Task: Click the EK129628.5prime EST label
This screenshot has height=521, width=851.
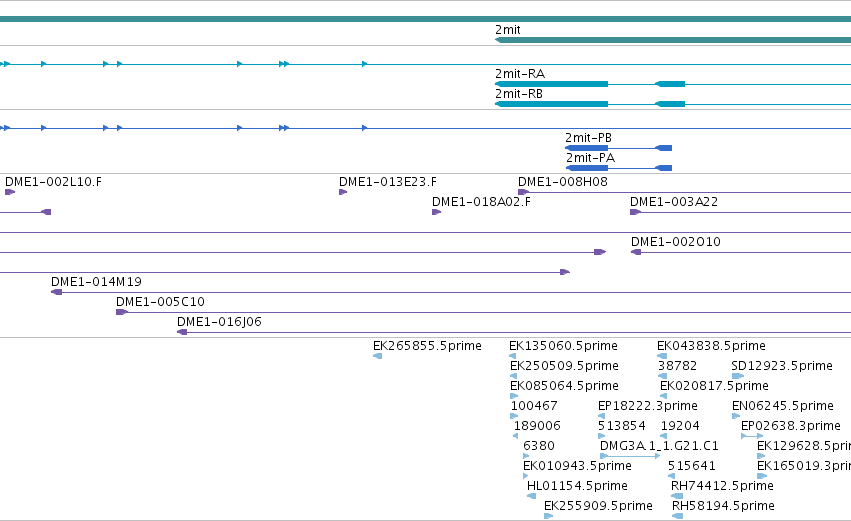Action: 804,447
